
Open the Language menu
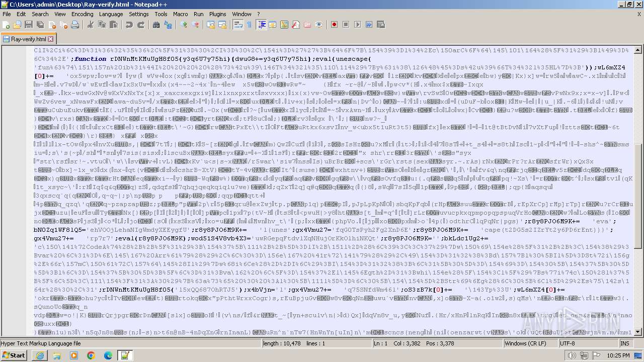(111, 14)
